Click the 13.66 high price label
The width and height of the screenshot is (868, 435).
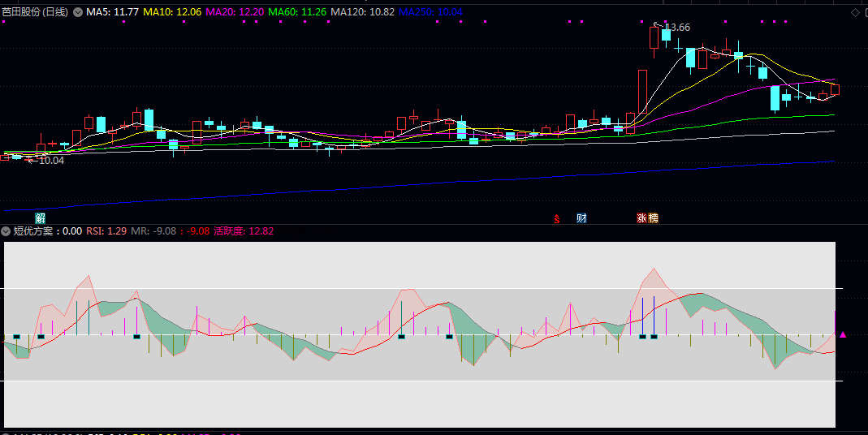click(x=677, y=28)
